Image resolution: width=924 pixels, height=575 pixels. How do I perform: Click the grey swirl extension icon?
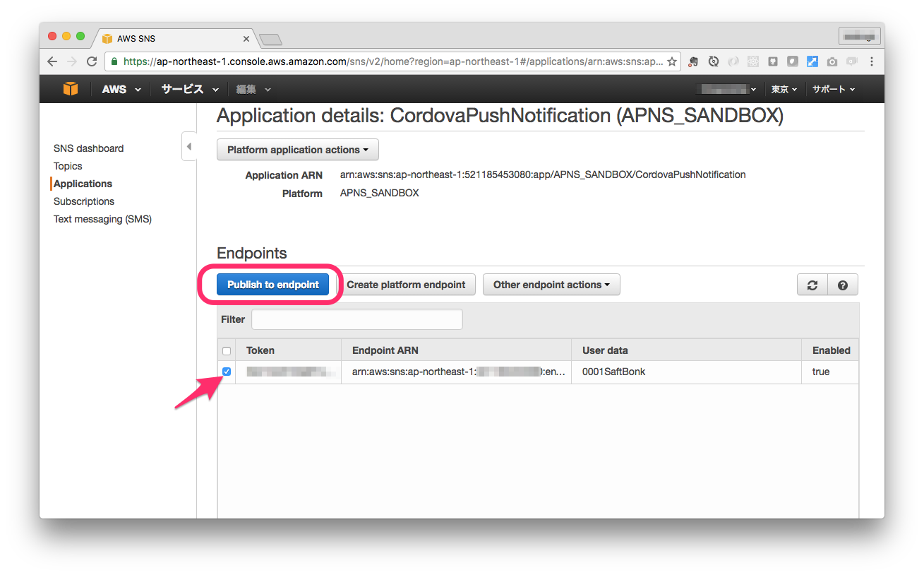[733, 61]
